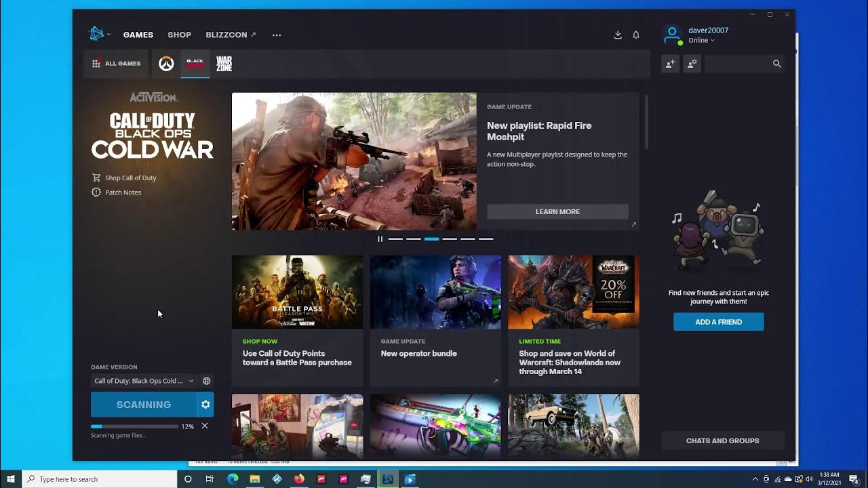Open game options gear beside Scanning

205,405
